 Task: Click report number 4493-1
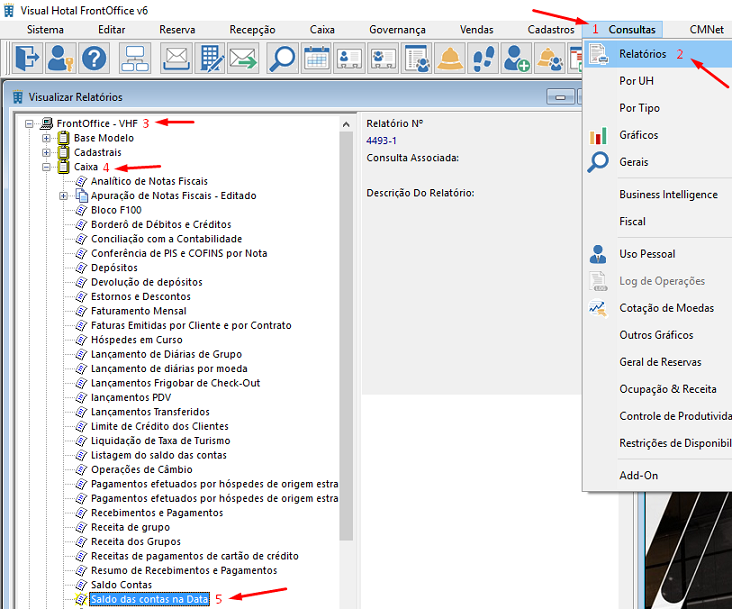tap(381, 140)
